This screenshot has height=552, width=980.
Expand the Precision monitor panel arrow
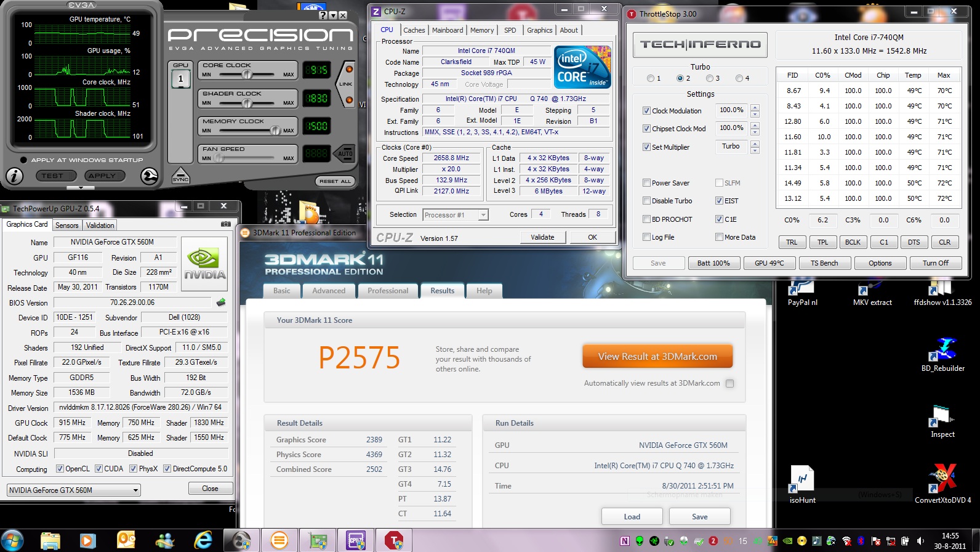tap(81, 187)
